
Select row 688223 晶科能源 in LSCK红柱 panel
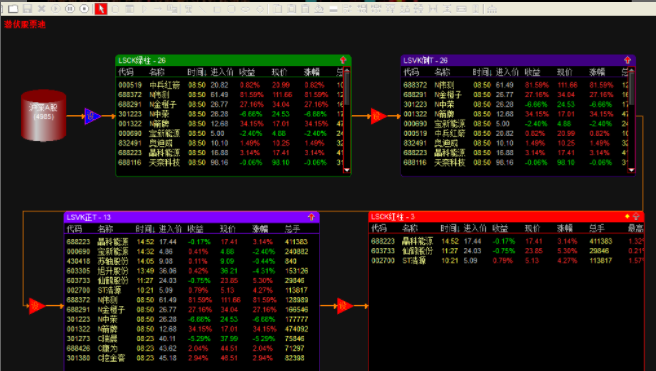pos(506,241)
